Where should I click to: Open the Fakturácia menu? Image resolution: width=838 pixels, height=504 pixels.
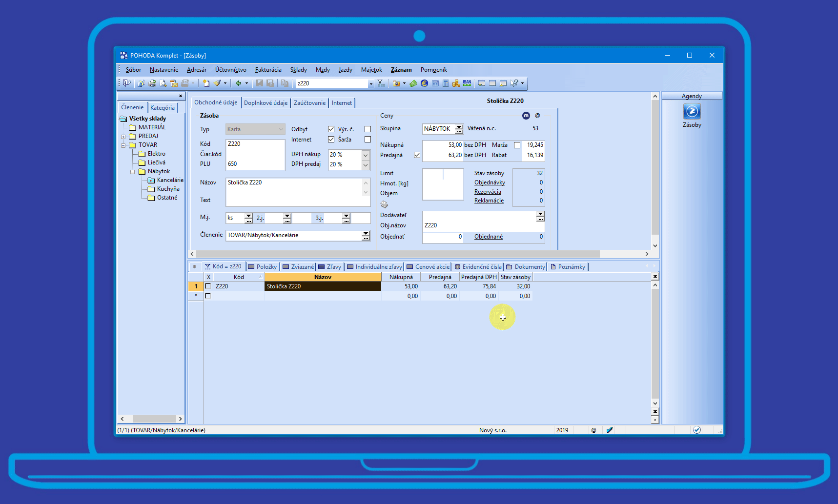point(268,70)
